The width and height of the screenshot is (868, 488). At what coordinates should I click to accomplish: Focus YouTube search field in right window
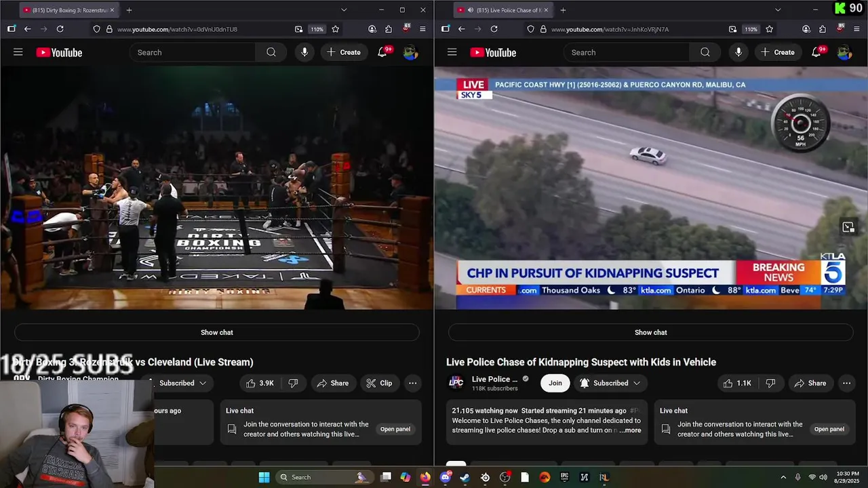627,52
